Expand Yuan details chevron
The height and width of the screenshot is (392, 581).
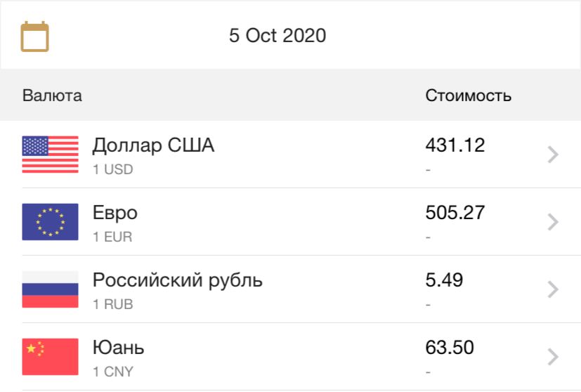pos(553,357)
